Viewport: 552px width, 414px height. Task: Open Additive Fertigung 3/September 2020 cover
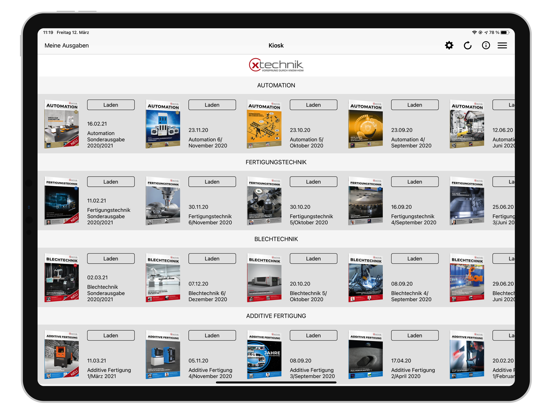pos(264,355)
